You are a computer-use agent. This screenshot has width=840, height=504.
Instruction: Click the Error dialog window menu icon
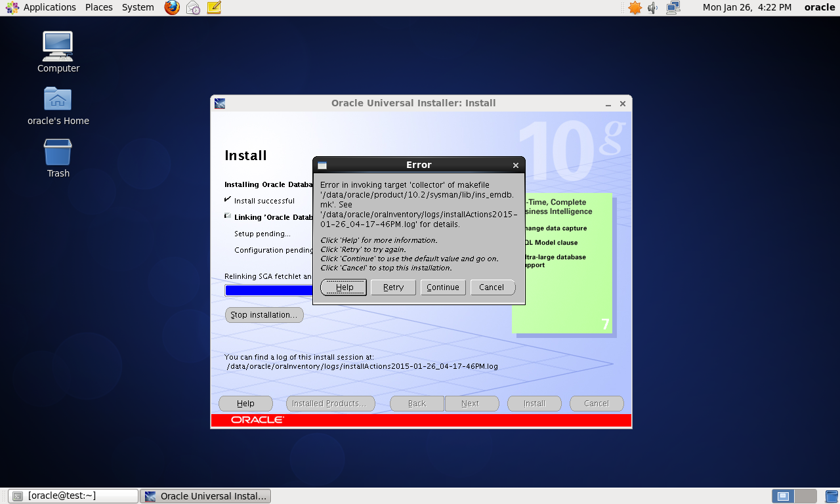[322, 165]
